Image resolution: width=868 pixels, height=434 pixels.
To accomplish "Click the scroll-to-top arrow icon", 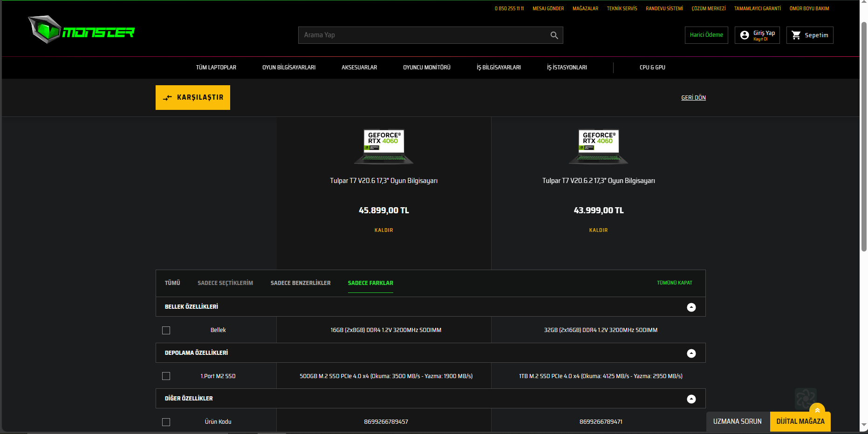I will [x=817, y=410].
